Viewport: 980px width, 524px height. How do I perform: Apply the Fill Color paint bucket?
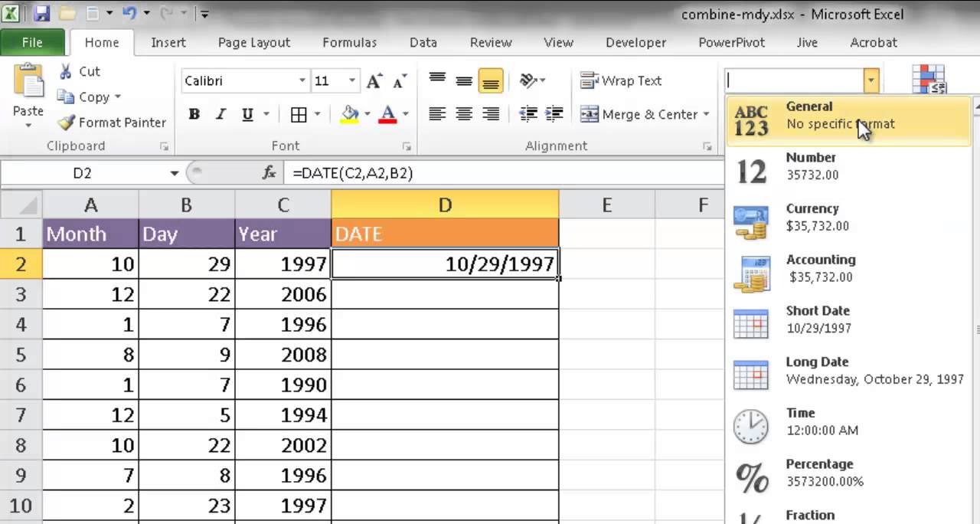click(350, 115)
